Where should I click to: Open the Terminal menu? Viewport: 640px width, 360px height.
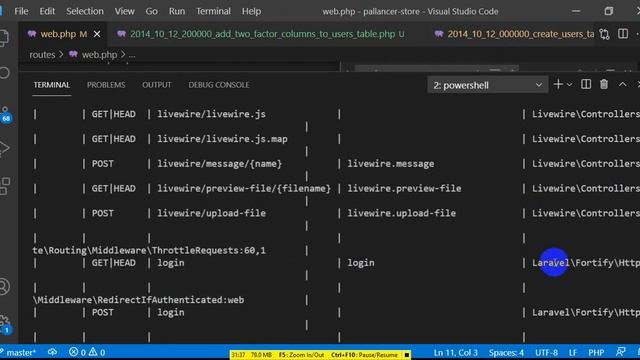coord(213,11)
